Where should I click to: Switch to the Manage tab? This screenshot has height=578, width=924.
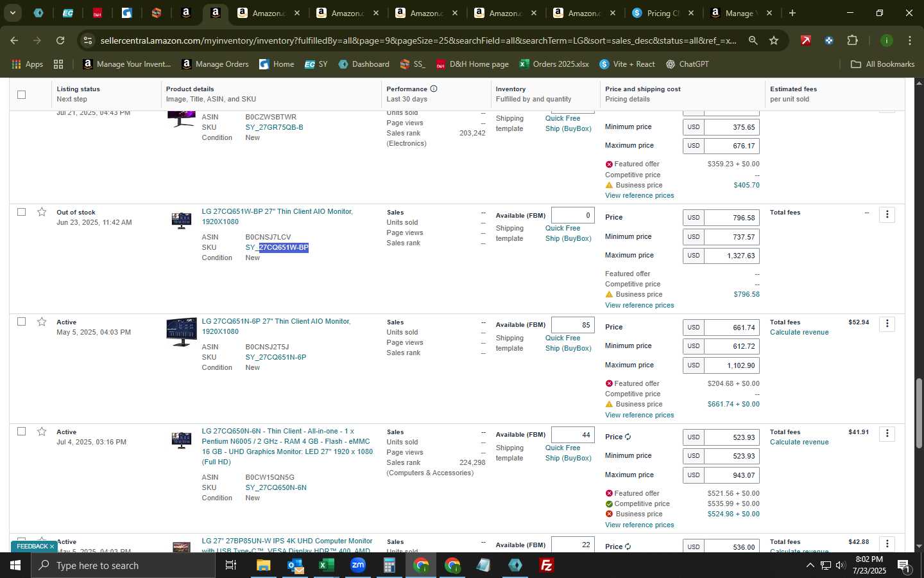[x=740, y=13]
